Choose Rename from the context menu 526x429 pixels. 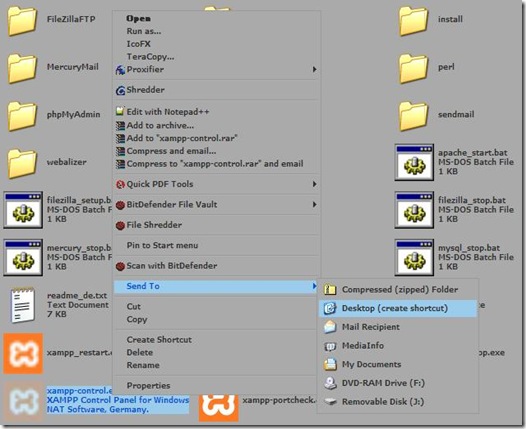[143, 365]
